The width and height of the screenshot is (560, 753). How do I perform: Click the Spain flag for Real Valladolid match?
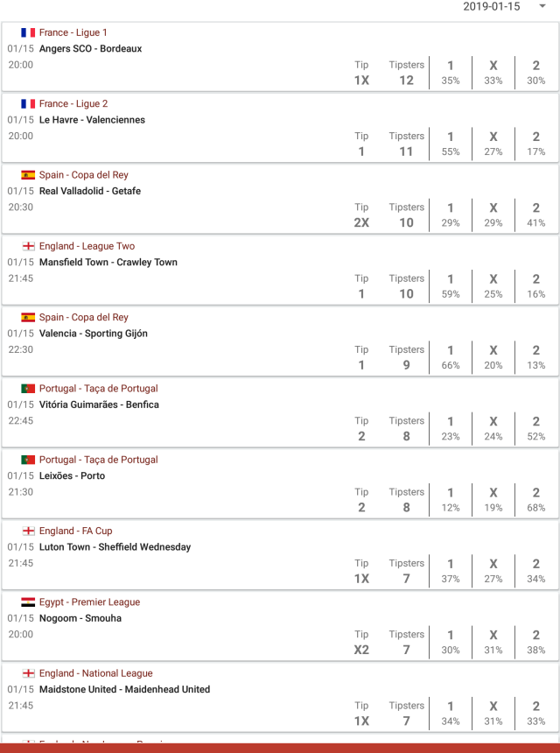coord(28,175)
